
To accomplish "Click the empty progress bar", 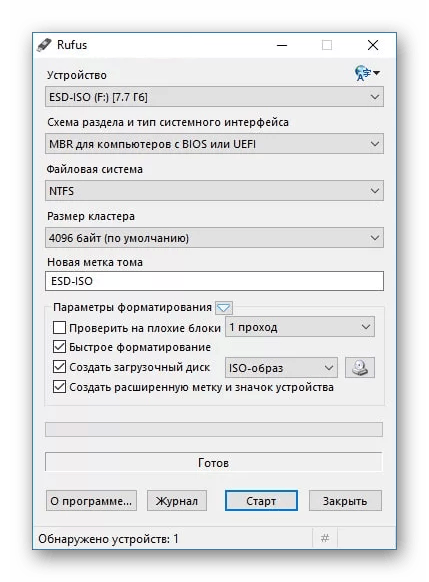I will pyautogui.click(x=214, y=429).
